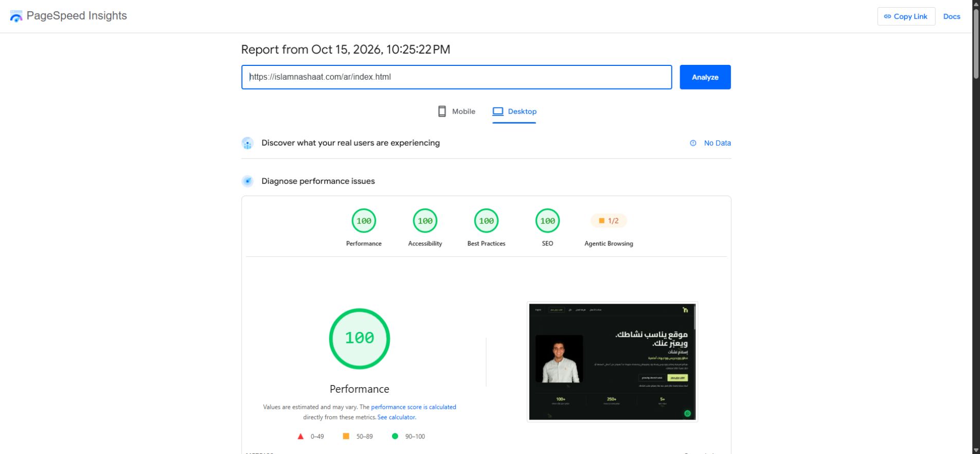The image size is (980, 454).
Task: Click the PageSpeed Insights logo icon
Action: tap(16, 16)
